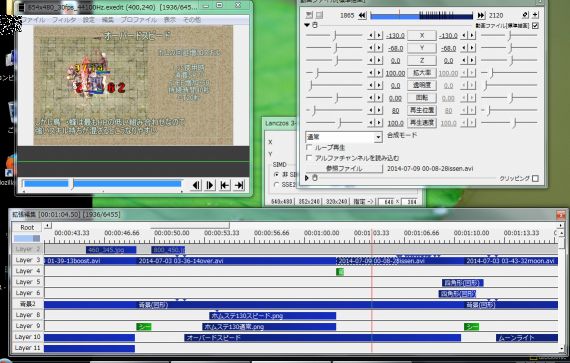Select SSE2 radio button in Lanczos window
570x363 pixels.
tap(277, 185)
